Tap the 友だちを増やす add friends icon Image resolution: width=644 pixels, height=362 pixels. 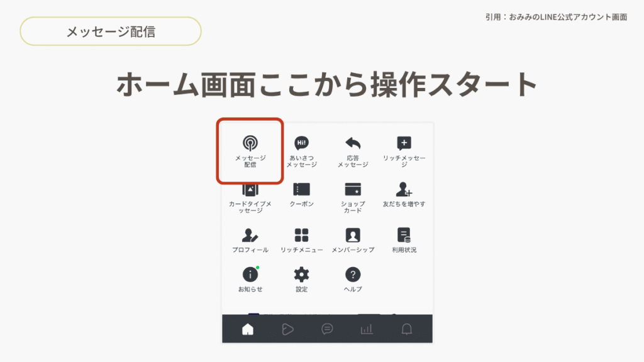(x=404, y=190)
